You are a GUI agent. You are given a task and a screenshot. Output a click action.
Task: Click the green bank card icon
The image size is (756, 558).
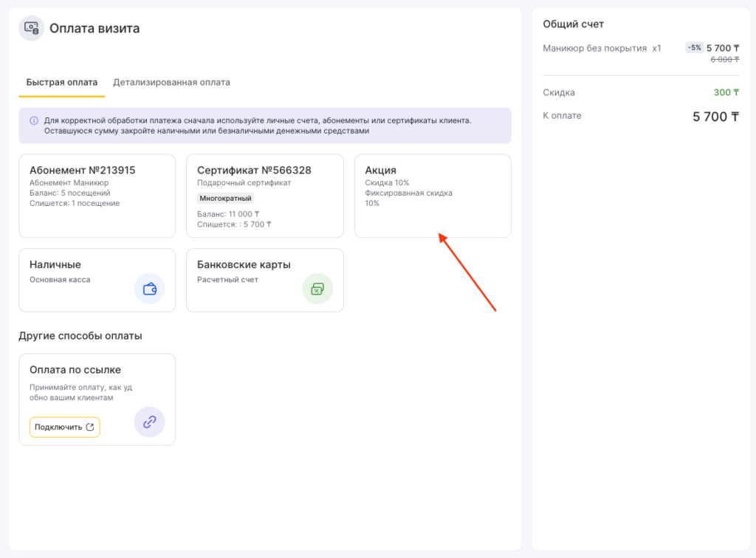point(317,289)
